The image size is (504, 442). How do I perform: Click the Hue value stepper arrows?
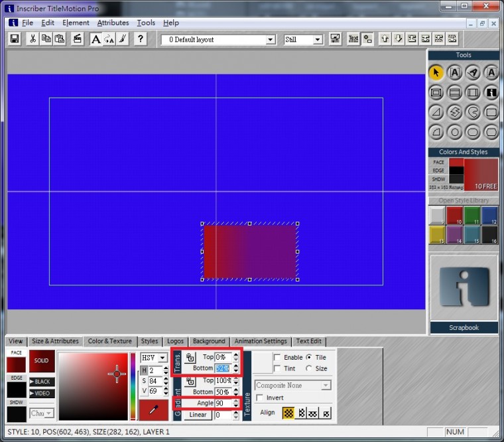coord(166,370)
